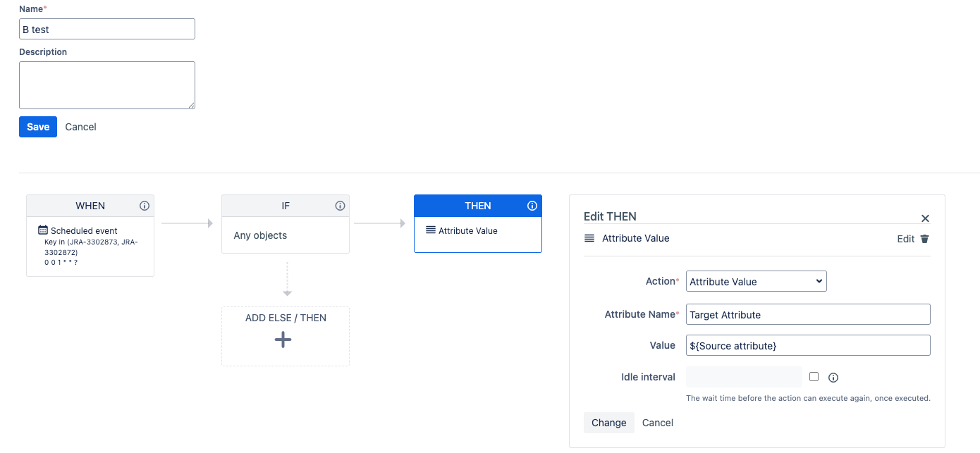The width and height of the screenshot is (980, 453).
Task: Click the info icon on the IF block
Action: pos(340,206)
